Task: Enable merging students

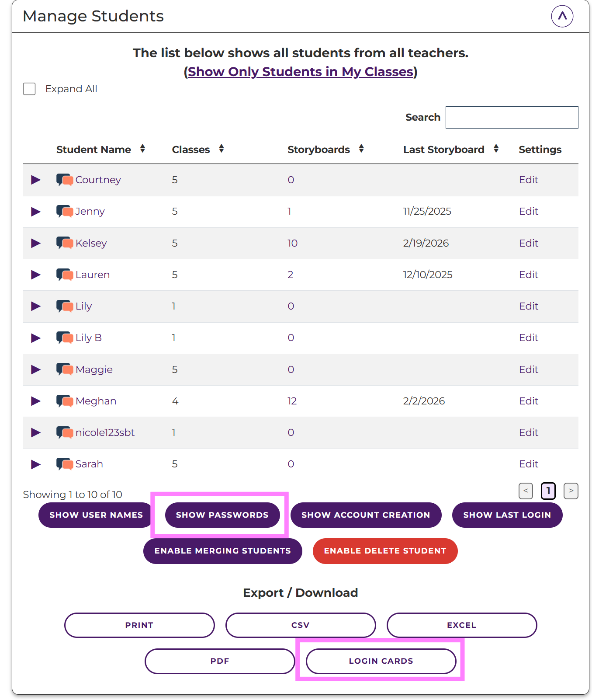Action: pos(222,551)
